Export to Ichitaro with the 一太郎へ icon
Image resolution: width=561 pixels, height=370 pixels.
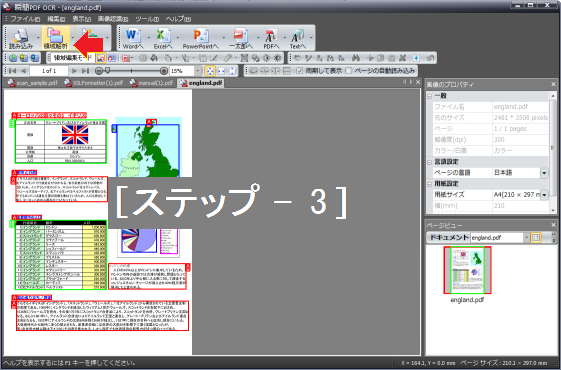[x=241, y=39]
